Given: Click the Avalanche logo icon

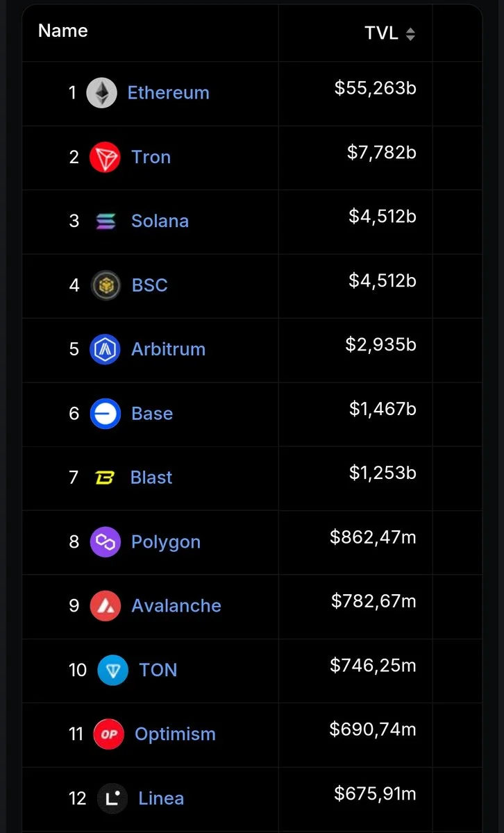Looking at the screenshot, I should point(105,606).
